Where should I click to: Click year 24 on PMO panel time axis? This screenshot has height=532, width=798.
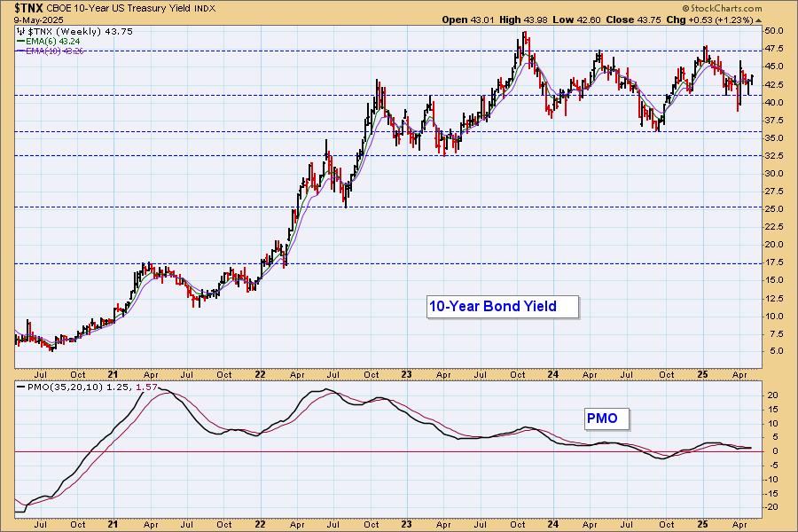click(553, 524)
